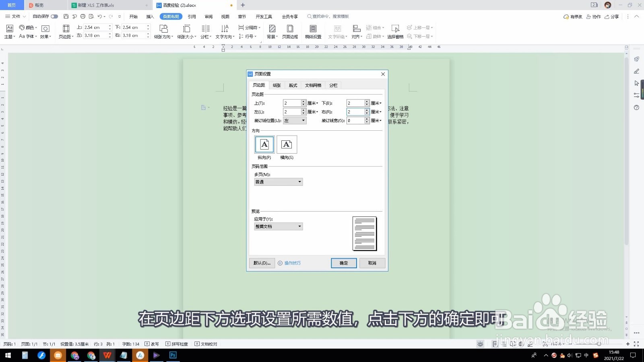Open the 开发工具 ribbon tab

pyautogui.click(x=264, y=16)
